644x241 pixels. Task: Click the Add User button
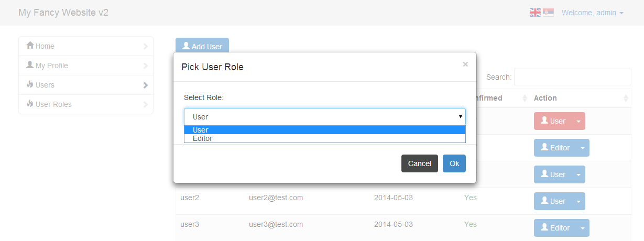(x=202, y=47)
